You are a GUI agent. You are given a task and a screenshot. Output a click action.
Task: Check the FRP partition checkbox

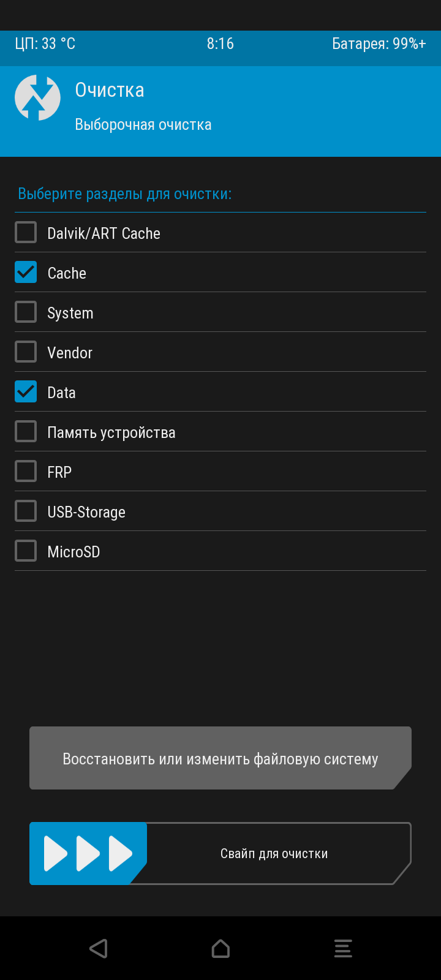click(26, 472)
